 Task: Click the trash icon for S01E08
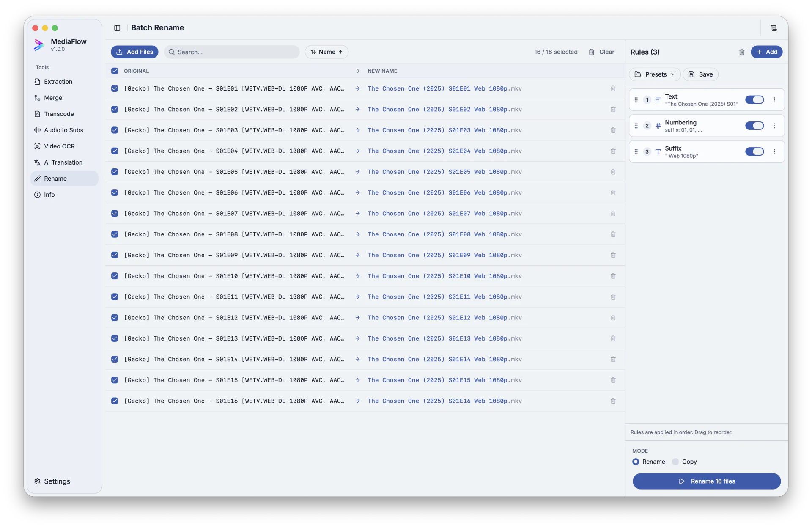(613, 234)
